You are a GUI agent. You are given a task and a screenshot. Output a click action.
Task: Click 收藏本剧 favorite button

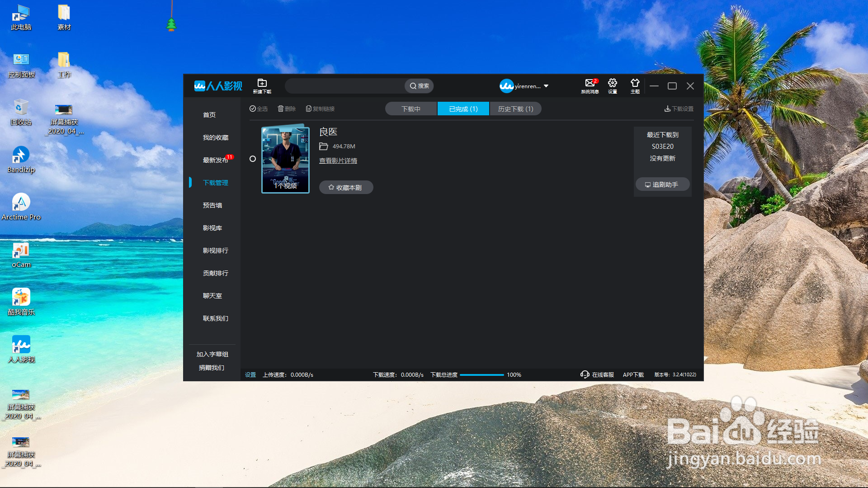pyautogui.click(x=346, y=187)
